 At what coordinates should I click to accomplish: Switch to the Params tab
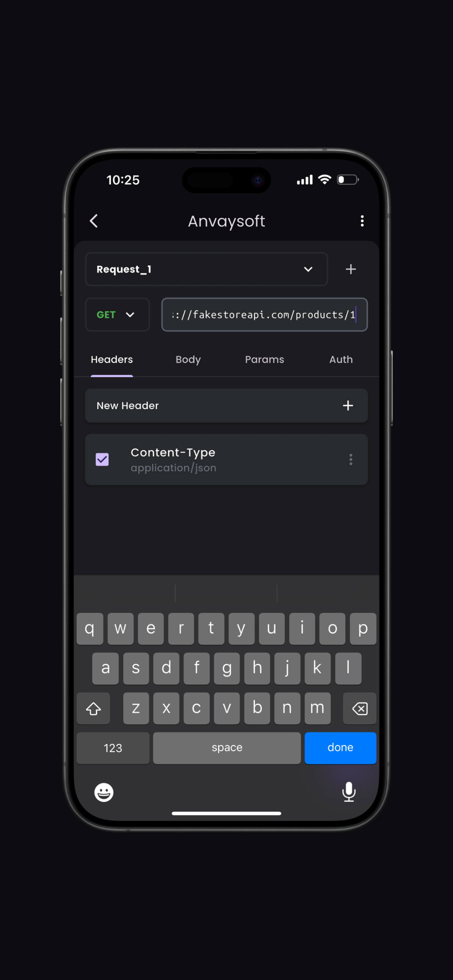click(264, 359)
